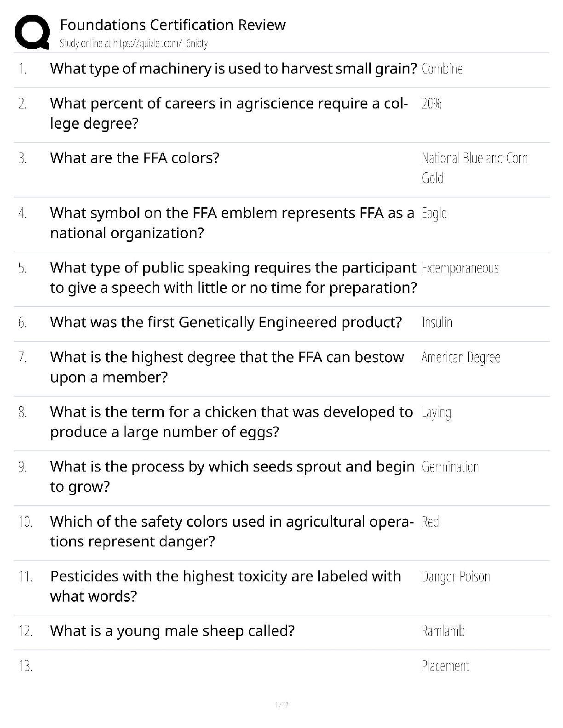Click the Quizlet Q logo icon
The height and width of the screenshot is (728, 563).
32,31
